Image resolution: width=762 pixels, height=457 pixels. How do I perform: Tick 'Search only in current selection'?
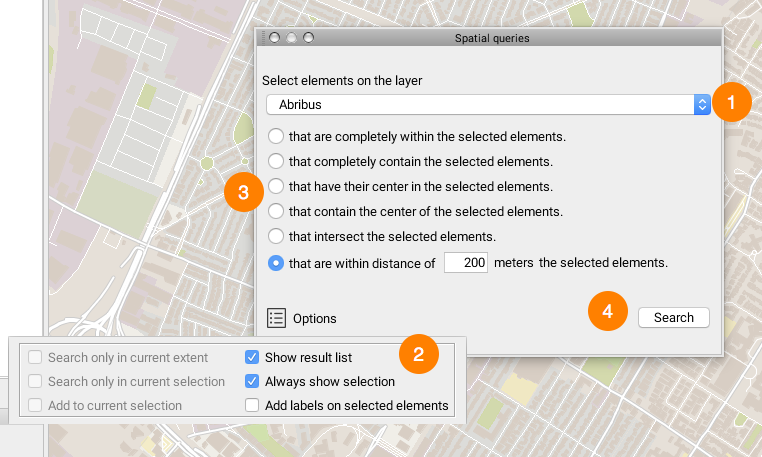(36, 381)
